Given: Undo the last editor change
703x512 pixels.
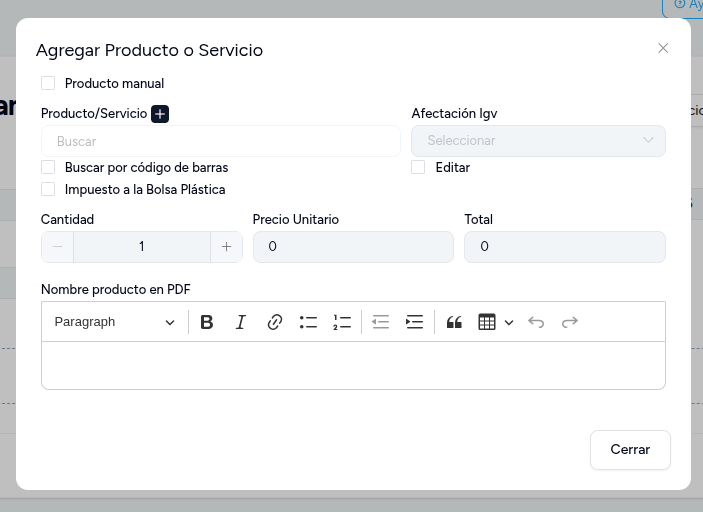Looking at the screenshot, I should [x=536, y=322].
